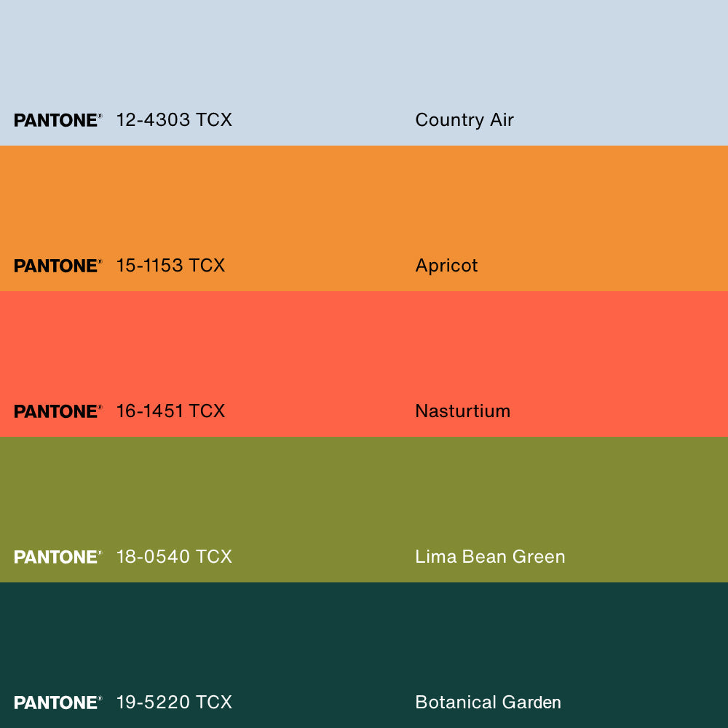The height and width of the screenshot is (728, 728).
Task: Click the code 16-1451 TCX
Action: (170, 411)
